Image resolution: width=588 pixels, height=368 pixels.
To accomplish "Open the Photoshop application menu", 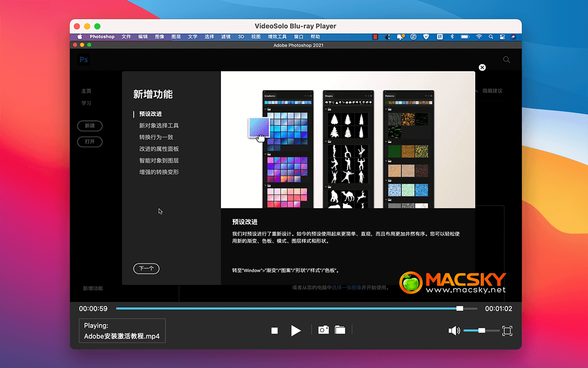I will [x=102, y=37].
